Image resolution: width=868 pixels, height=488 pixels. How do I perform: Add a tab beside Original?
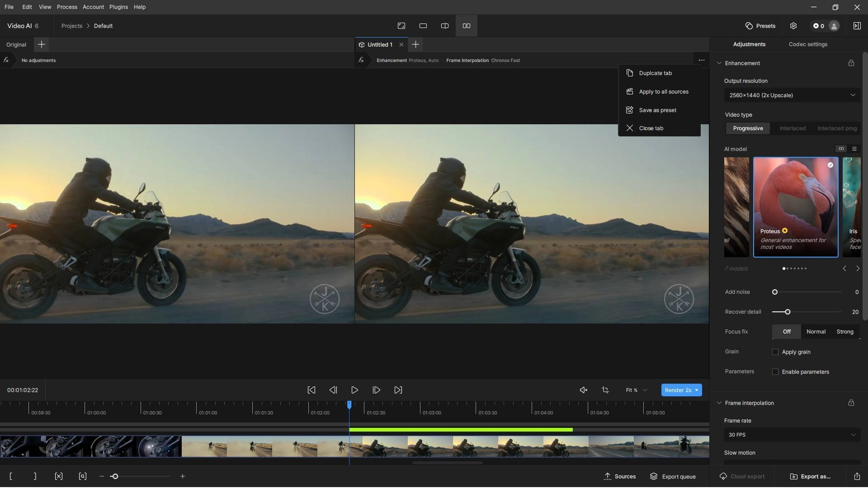41,44
